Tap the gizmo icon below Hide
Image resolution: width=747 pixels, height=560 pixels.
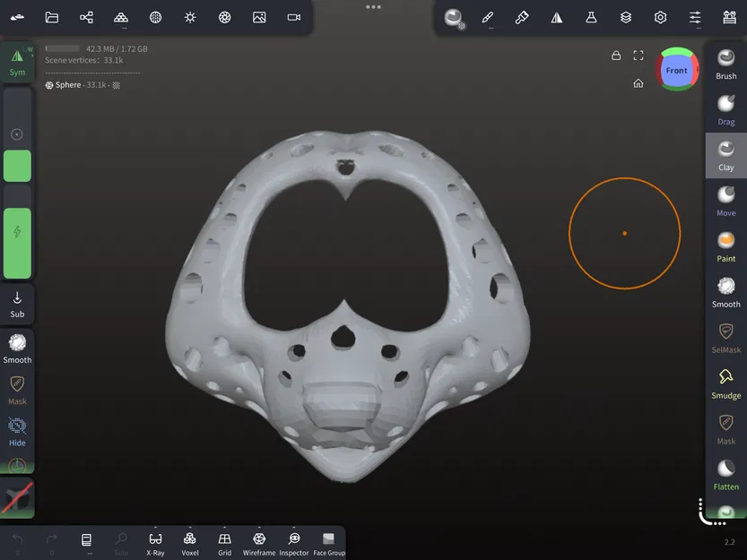[17, 465]
